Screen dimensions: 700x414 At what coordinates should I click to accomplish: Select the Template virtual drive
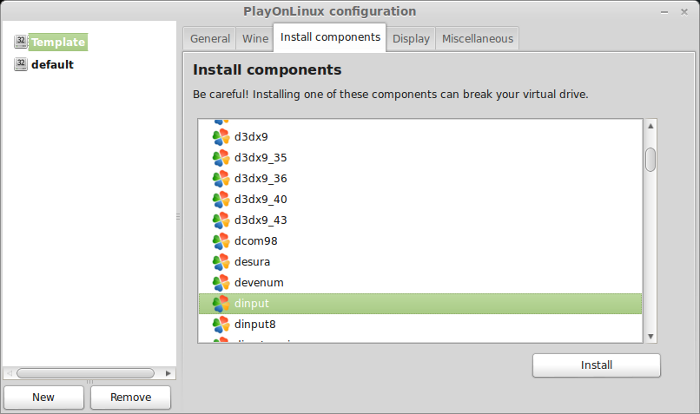tap(58, 42)
